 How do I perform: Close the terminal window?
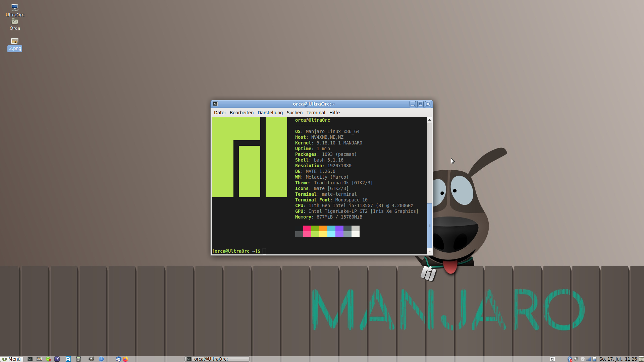pyautogui.click(x=428, y=104)
